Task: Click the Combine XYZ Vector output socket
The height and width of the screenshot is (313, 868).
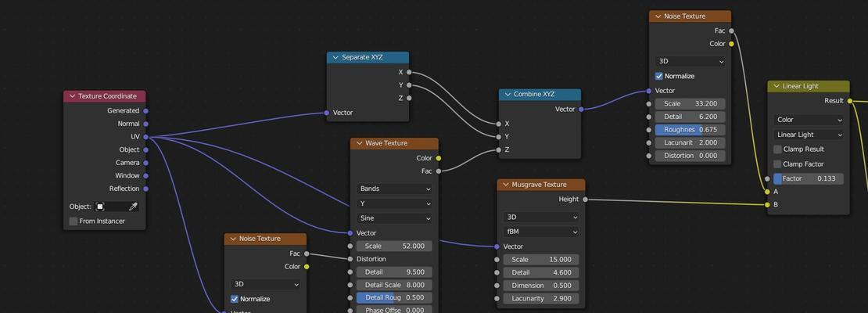Action: click(581, 110)
